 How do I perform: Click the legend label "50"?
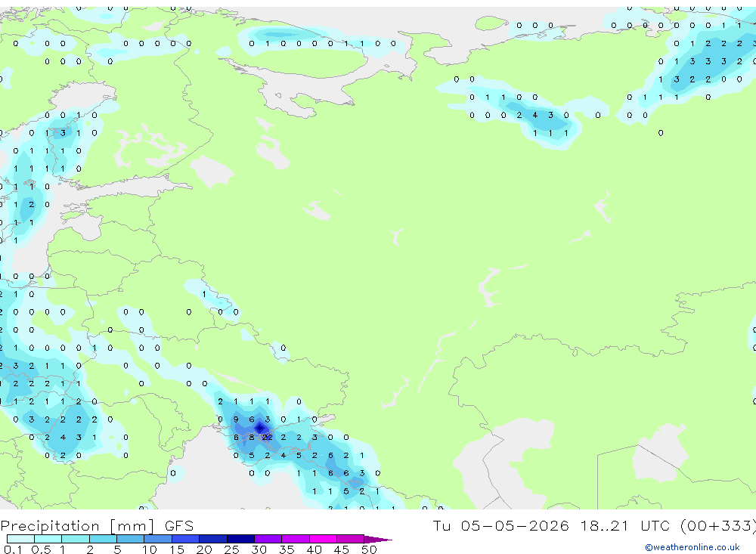(x=369, y=549)
